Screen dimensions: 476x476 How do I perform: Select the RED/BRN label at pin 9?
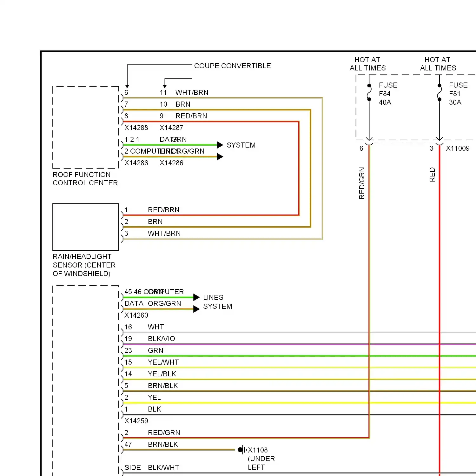click(191, 116)
